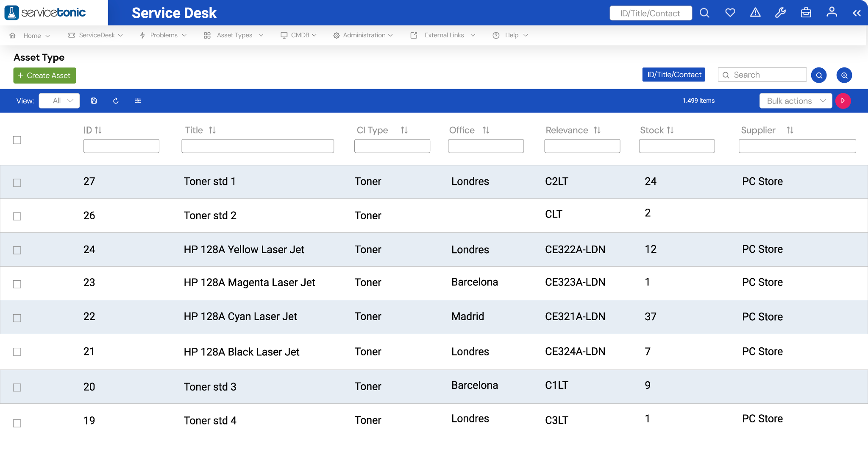868x458 pixels.
Task: Click the Toner std 3 title
Action: tap(210, 387)
